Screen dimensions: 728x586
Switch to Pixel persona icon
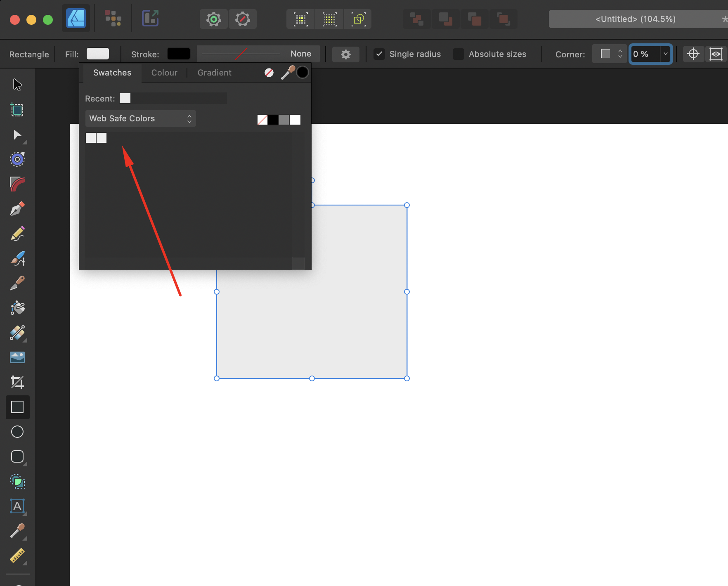click(x=113, y=19)
